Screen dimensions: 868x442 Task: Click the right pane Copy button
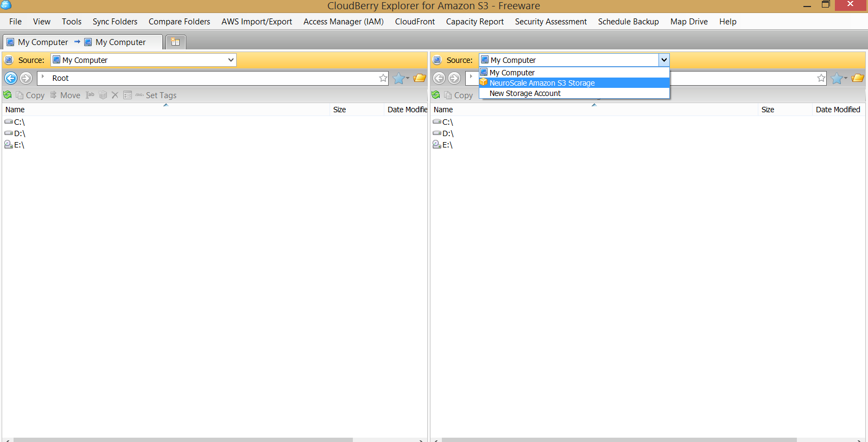pyautogui.click(x=459, y=95)
